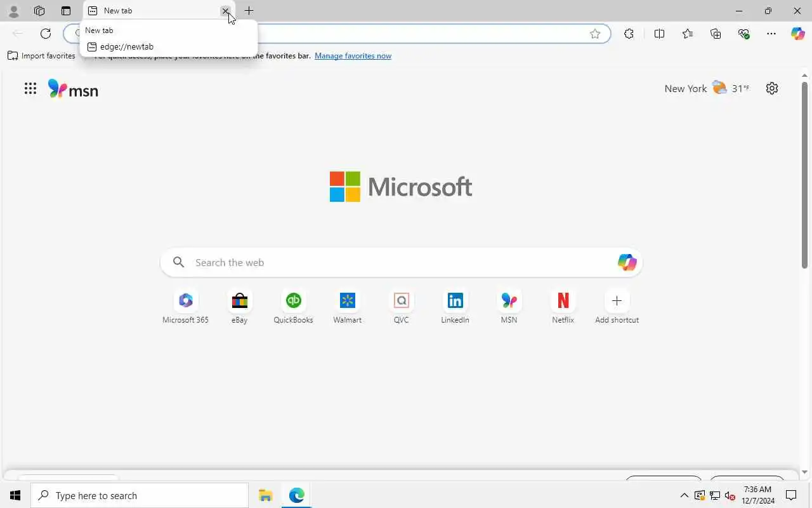Click the Search the web field
This screenshot has width=812, height=508.
point(401,262)
